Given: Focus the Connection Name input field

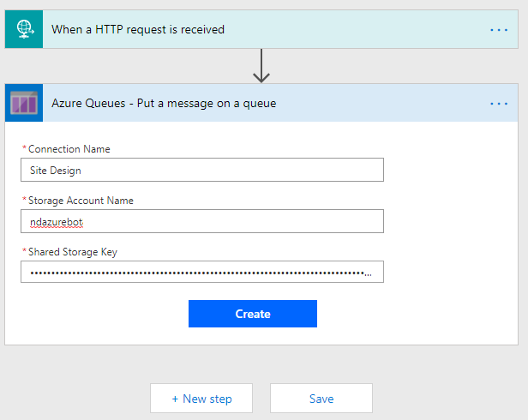Looking at the screenshot, I should pos(202,170).
